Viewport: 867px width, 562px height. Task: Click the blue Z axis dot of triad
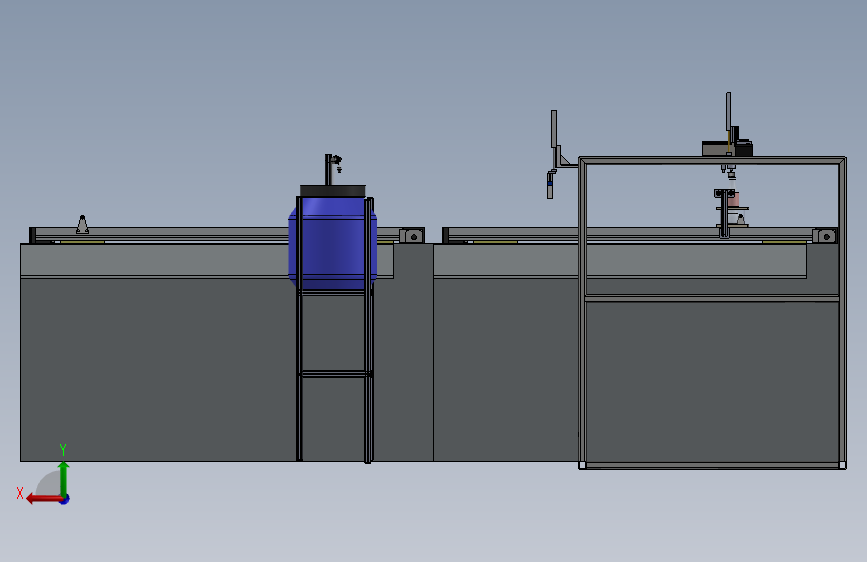click(65, 499)
